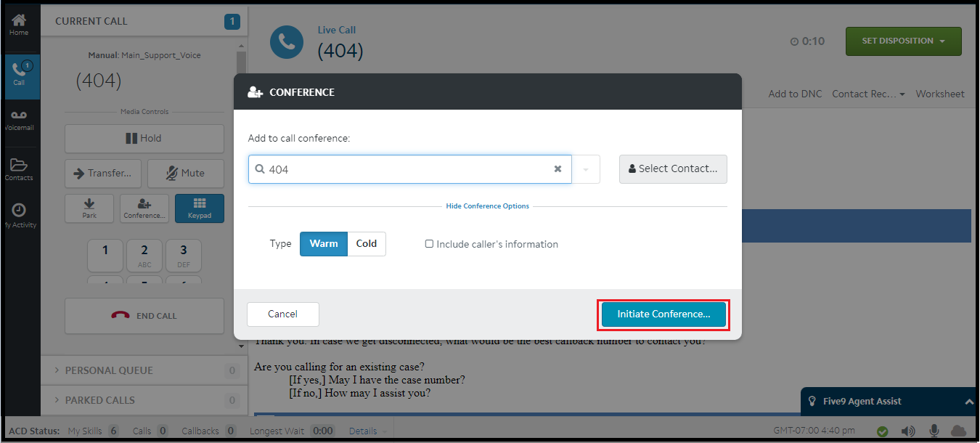Clear the conference number with the X
This screenshot has height=443, width=980.
pos(558,169)
